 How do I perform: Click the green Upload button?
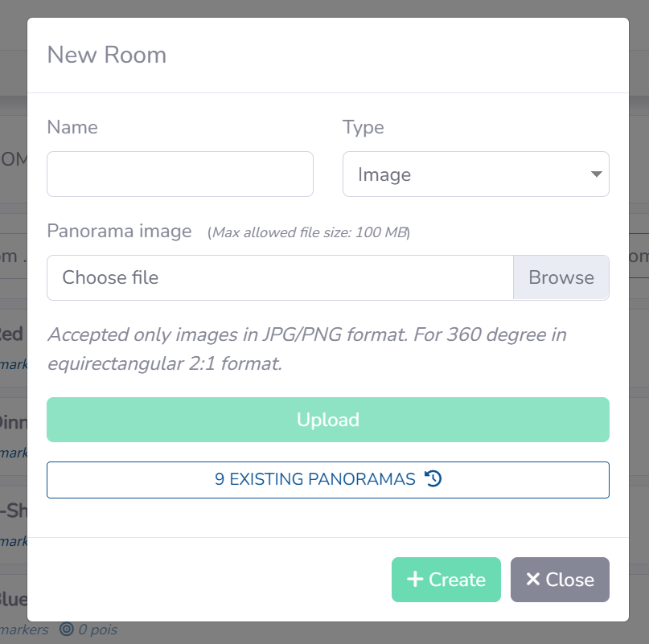pos(327,420)
